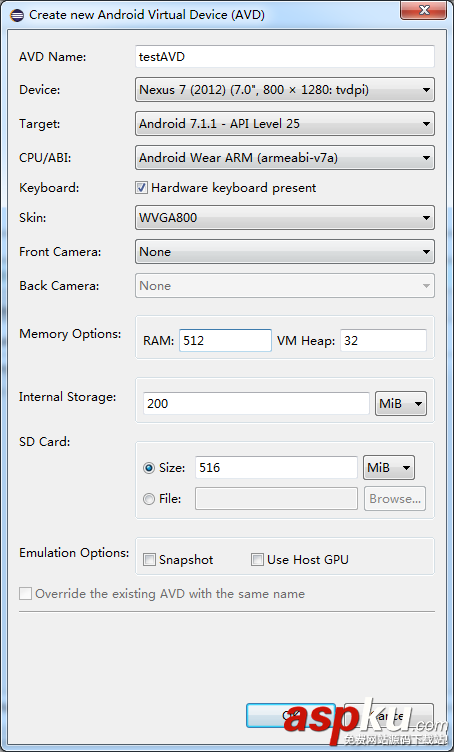Click the VM Heap field with value 32

[x=383, y=341]
